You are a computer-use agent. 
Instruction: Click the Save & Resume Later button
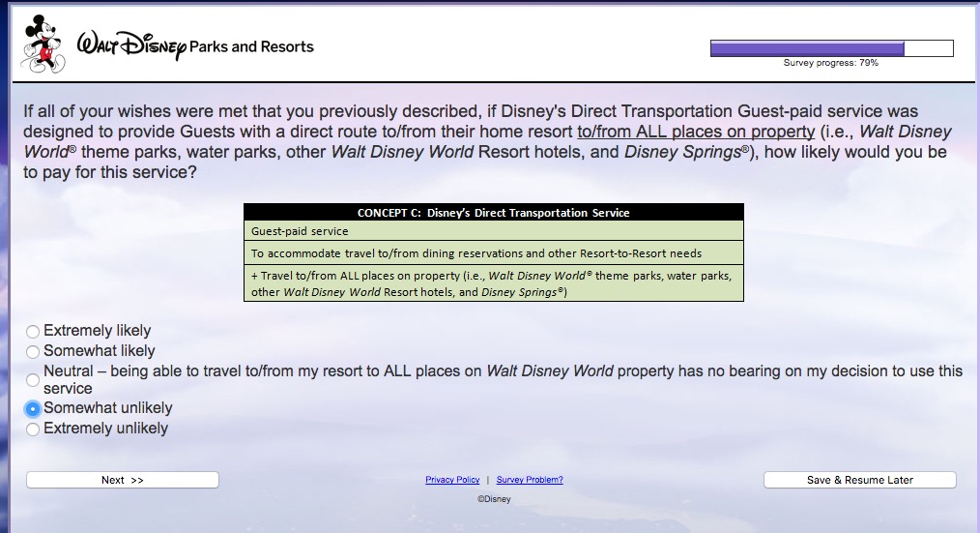click(860, 480)
